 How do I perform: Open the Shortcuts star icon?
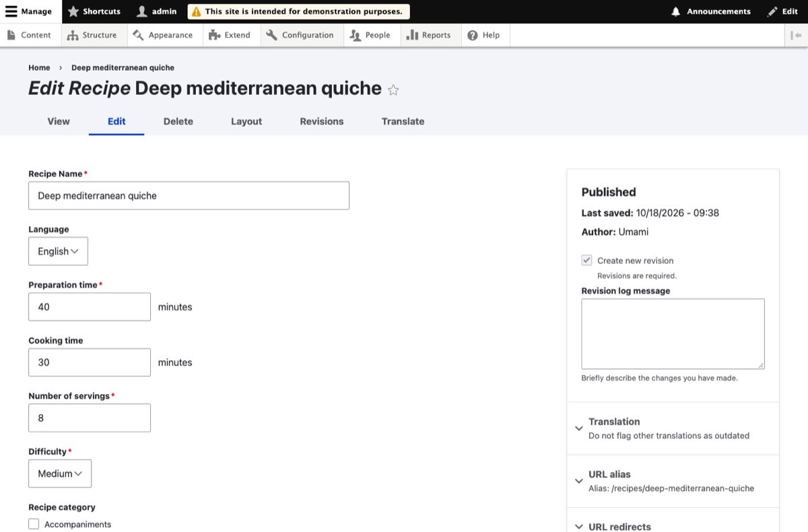tap(73, 11)
